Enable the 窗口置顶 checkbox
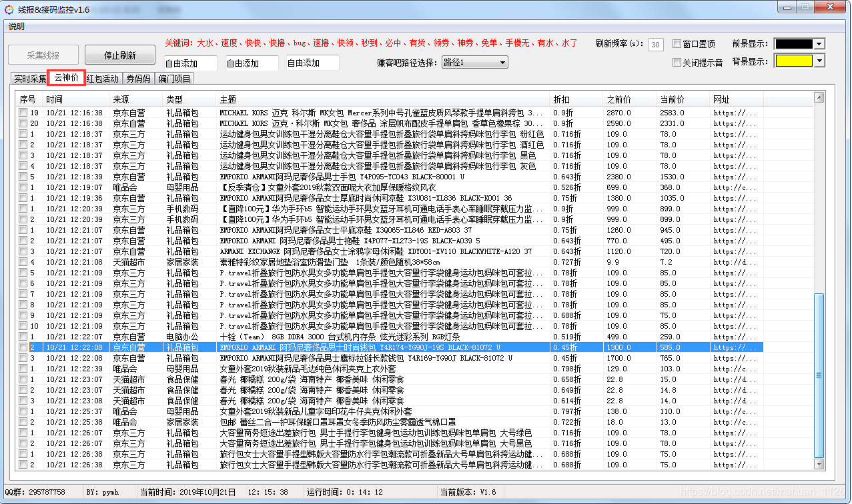 coord(677,44)
